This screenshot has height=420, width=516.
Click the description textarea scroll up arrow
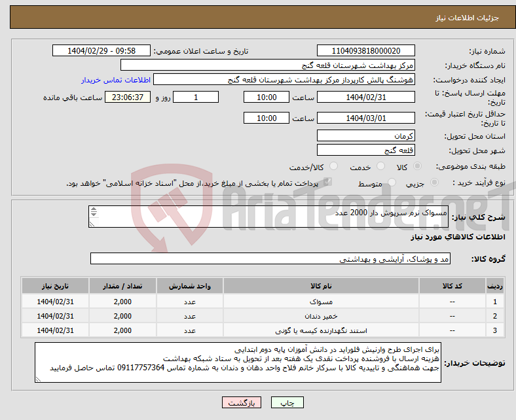pos(94,209)
